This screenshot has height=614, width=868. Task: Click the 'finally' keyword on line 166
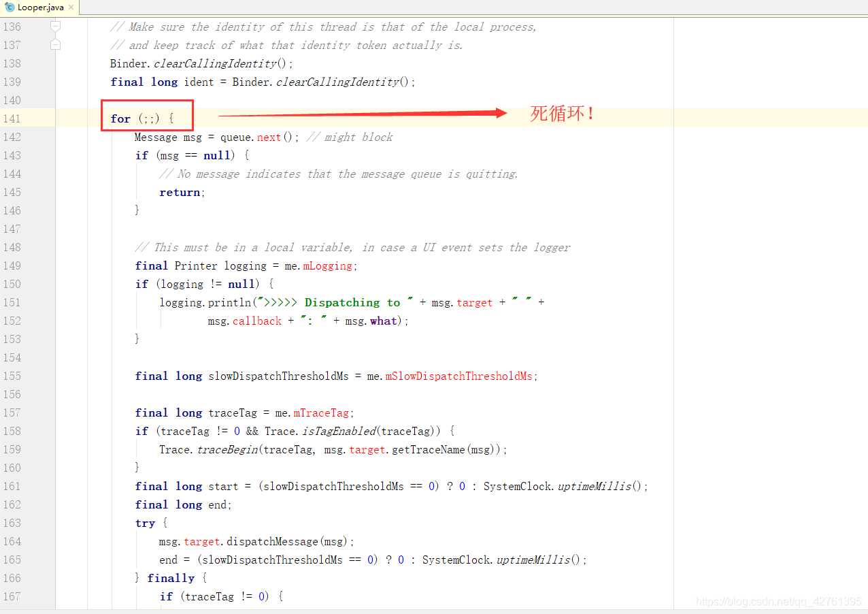coord(171,578)
